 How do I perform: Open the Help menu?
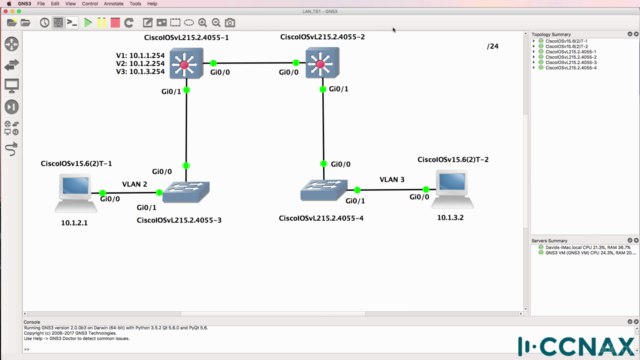152,4
